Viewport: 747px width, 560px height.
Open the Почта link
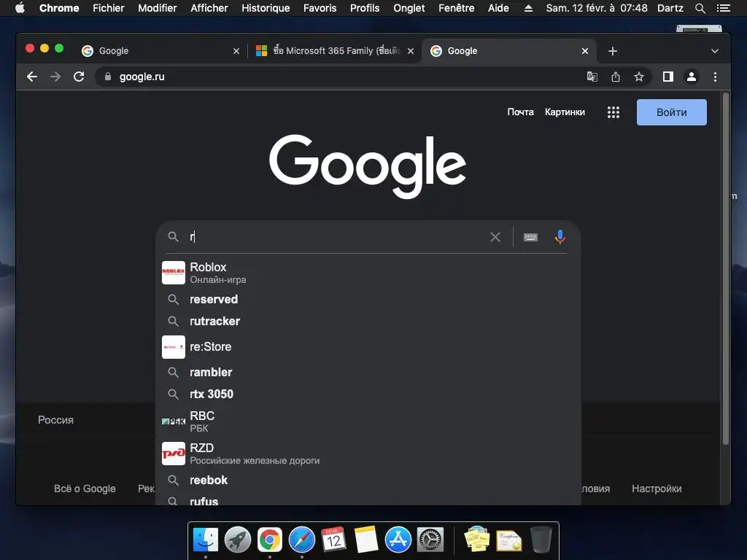click(520, 112)
